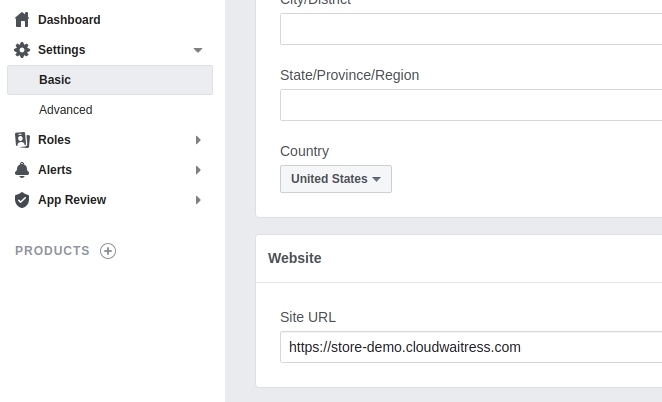The width and height of the screenshot is (662, 402).
Task: Add a product with plus icon
Action: coord(108,251)
